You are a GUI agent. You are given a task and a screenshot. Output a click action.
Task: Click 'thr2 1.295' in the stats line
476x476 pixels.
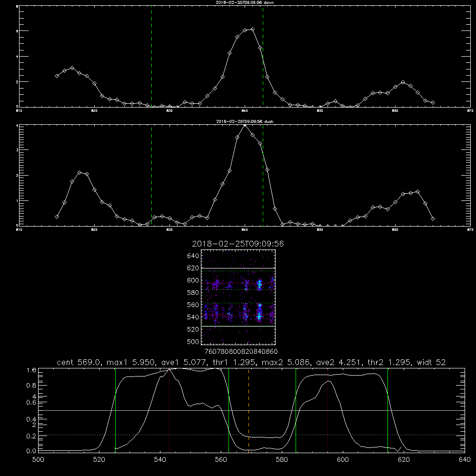(389, 362)
